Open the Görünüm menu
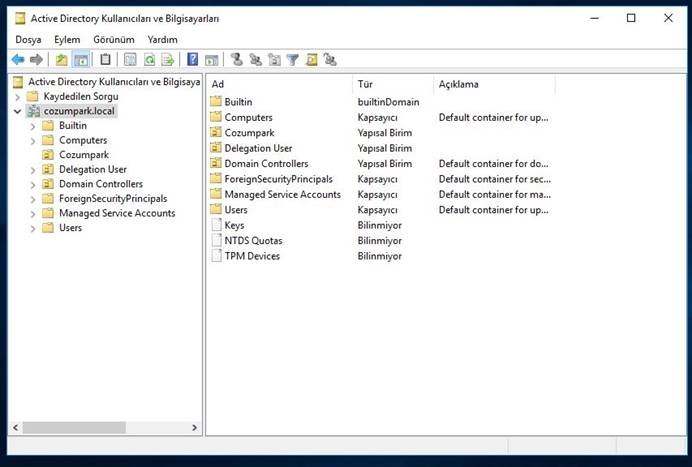This screenshot has height=467, width=692. [114, 39]
